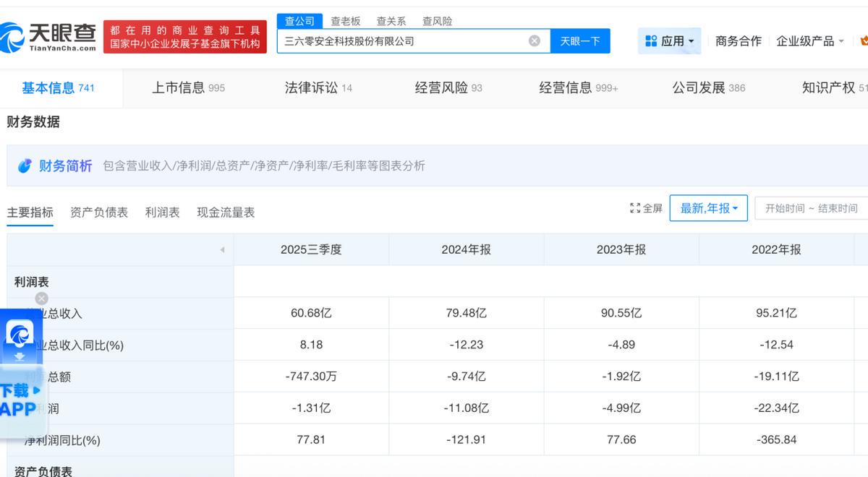This screenshot has height=477, width=868.
Task: Close the floating download APP widget
Action: pyautogui.click(x=42, y=298)
